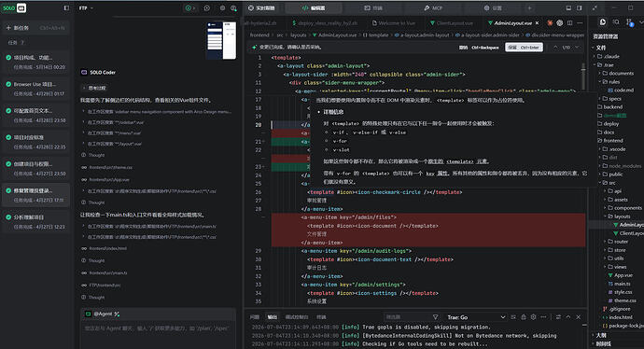Select the ClientLayout.vue editor tab
The height and width of the screenshot is (349, 644).
[x=451, y=23]
